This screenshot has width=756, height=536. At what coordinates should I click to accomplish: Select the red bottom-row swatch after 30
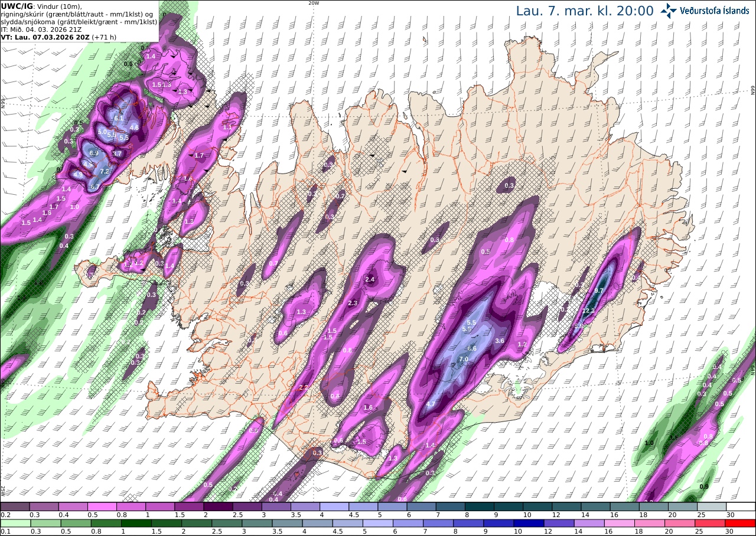click(741, 523)
